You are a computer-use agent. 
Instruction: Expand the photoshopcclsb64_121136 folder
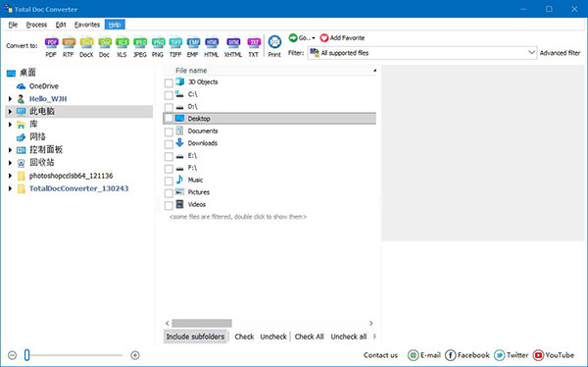(x=10, y=176)
